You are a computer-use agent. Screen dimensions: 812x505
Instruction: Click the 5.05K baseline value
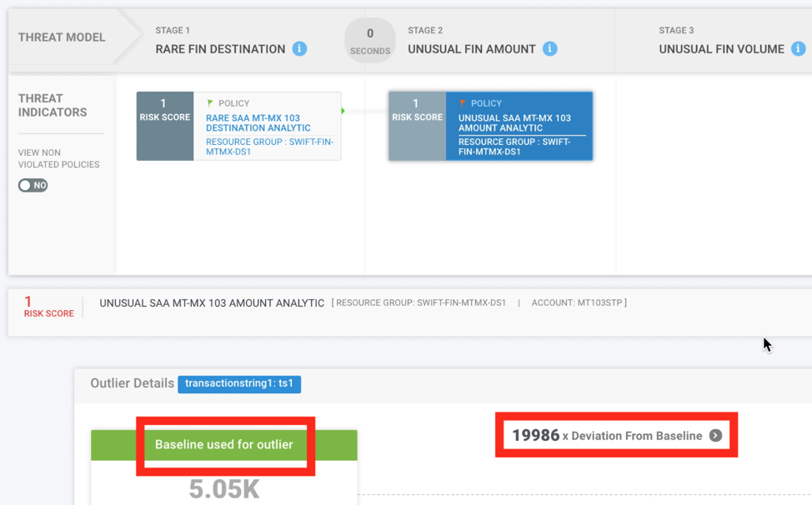(223, 489)
